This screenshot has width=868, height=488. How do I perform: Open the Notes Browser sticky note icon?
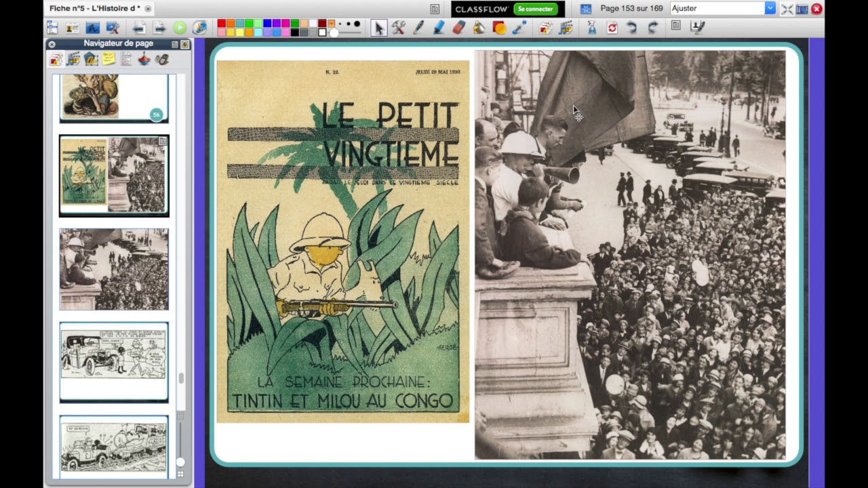[108, 60]
